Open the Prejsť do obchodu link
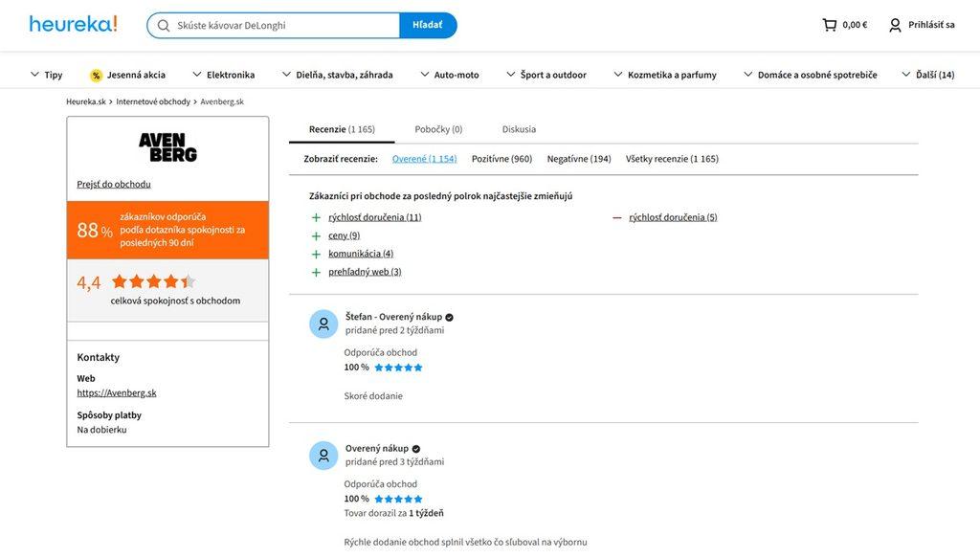This screenshot has height=558, width=980. coord(114,185)
